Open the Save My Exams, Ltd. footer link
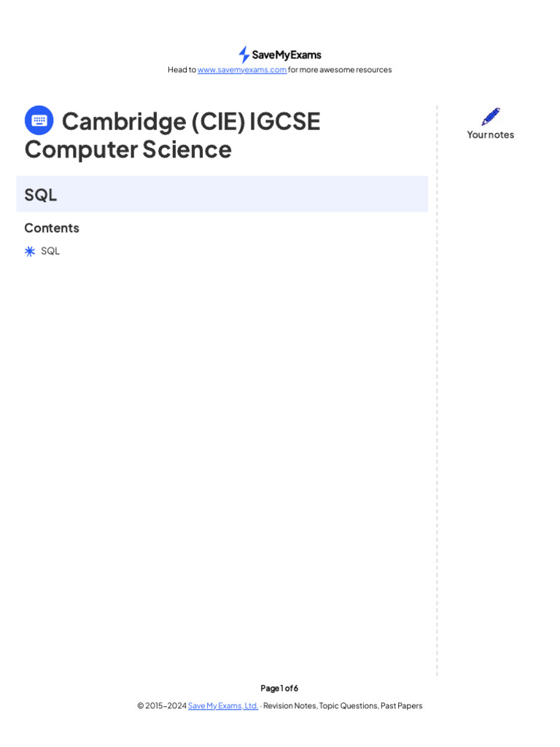The width and height of the screenshot is (560, 747). [x=223, y=706]
